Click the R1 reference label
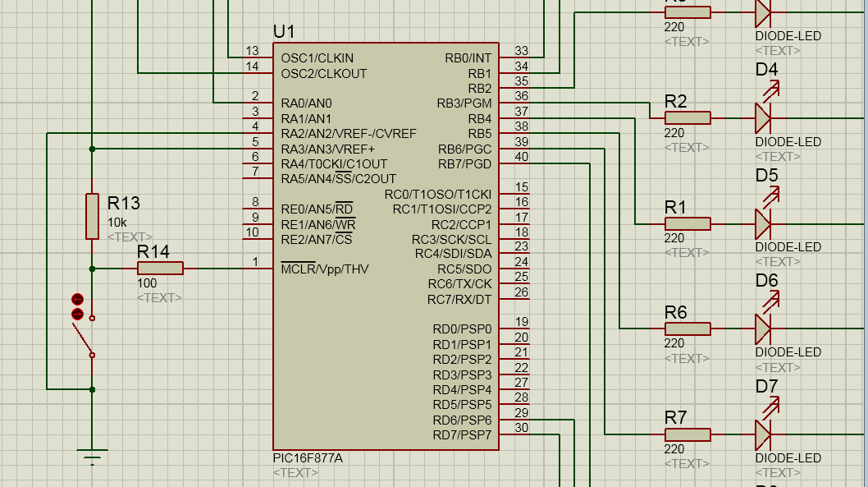Screen dimensions: 868x487 [675, 207]
